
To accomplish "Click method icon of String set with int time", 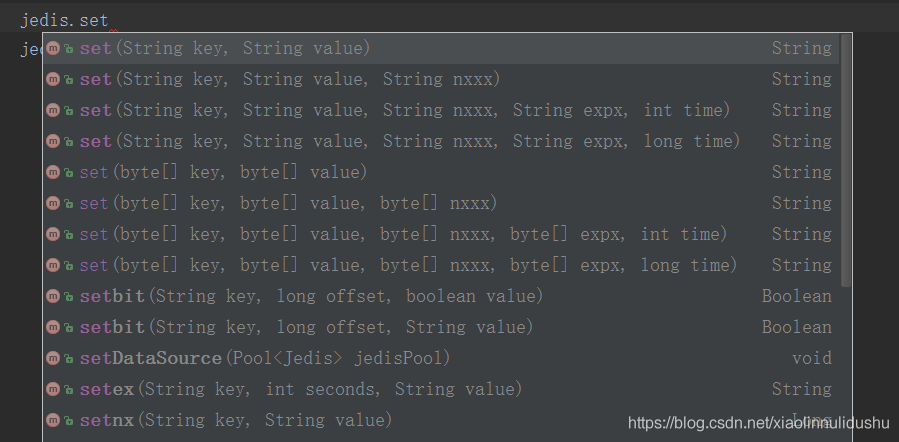I will tap(54, 110).
